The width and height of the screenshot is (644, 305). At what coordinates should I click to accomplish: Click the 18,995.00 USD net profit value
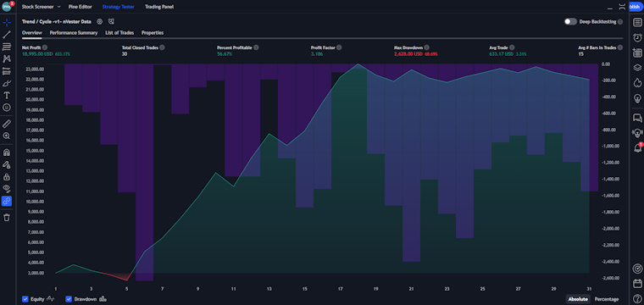37,54
